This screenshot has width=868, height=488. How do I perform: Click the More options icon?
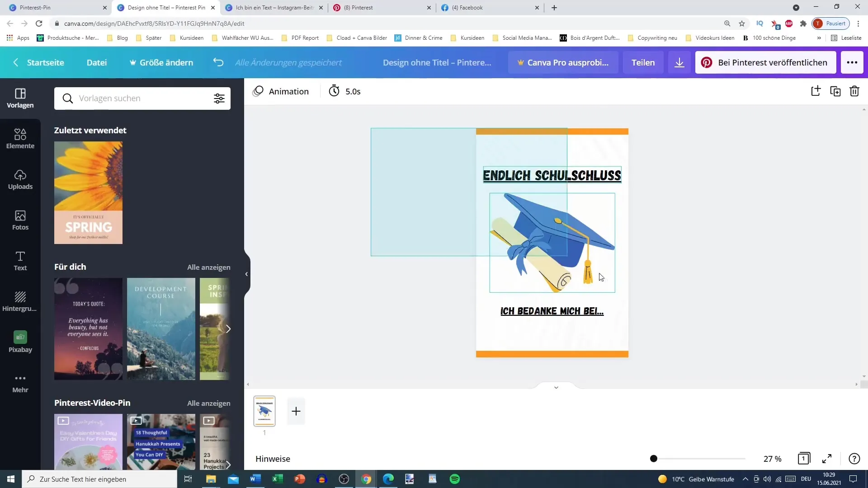point(852,62)
